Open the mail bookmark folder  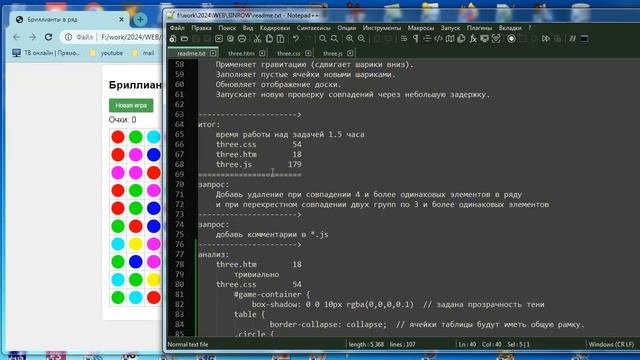pyautogui.click(x=143, y=53)
